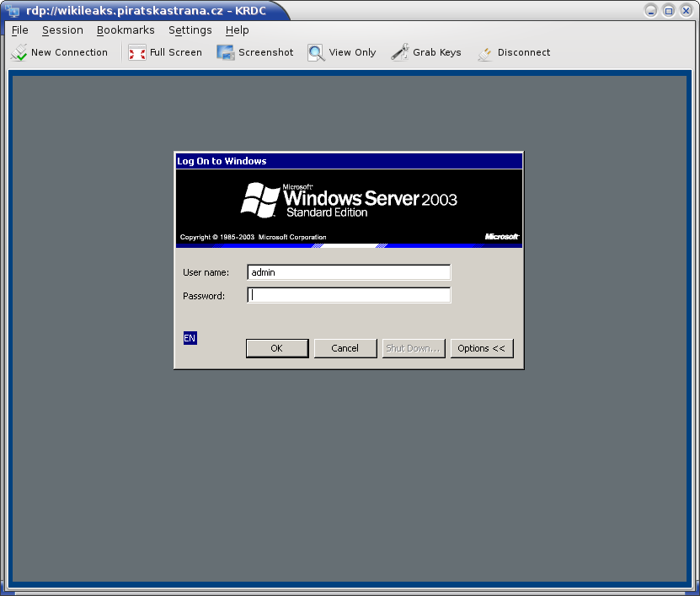Screen dimensions: 700x596
Task: Take a Screenshot of remote session
Action: (255, 52)
